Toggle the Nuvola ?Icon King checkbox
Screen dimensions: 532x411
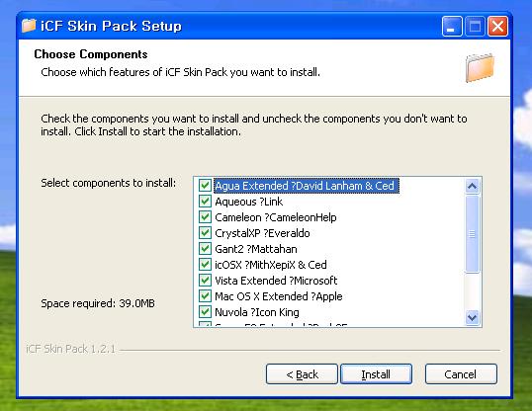pos(205,312)
